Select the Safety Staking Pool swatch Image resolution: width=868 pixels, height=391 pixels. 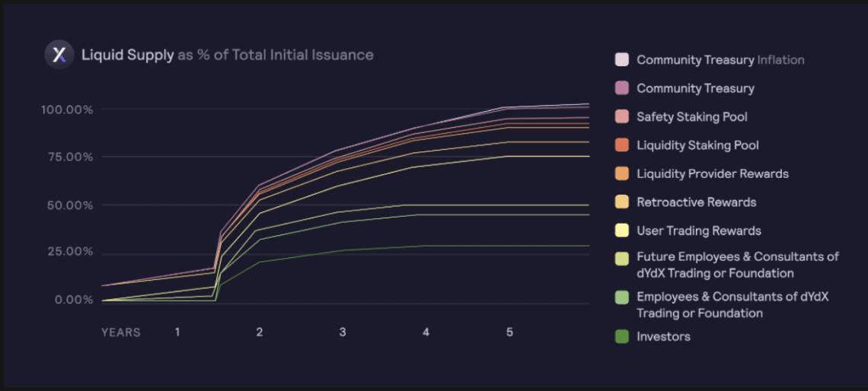pyautogui.click(x=621, y=117)
